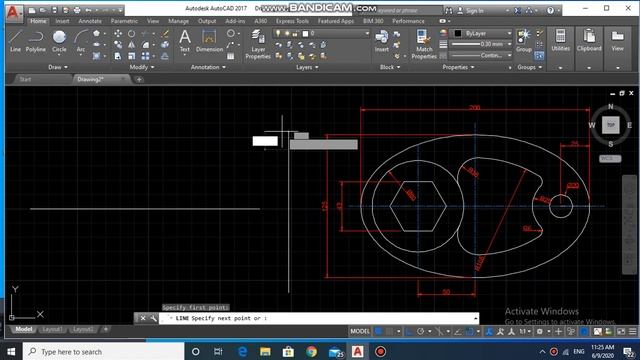Select the Dimension tool

[x=209, y=41]
